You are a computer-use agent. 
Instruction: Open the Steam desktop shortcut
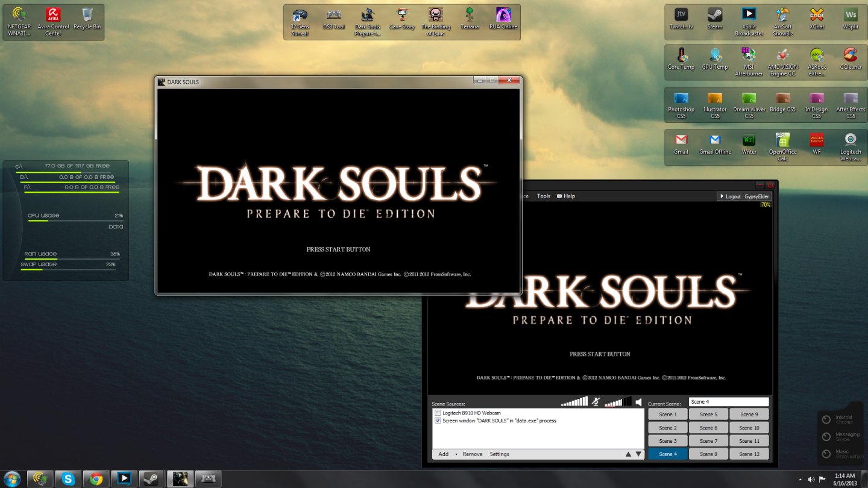point(715,19)
